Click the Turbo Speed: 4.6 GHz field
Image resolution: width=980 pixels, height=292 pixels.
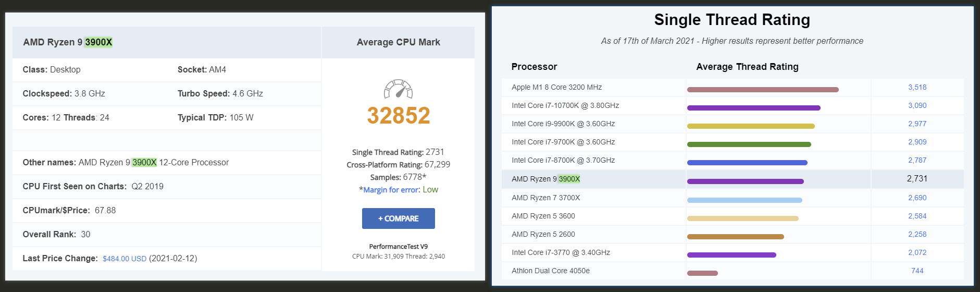[x=220, y=93]
